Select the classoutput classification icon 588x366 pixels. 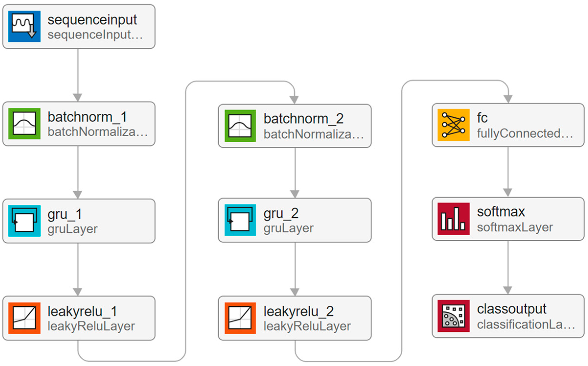[453, 316]
